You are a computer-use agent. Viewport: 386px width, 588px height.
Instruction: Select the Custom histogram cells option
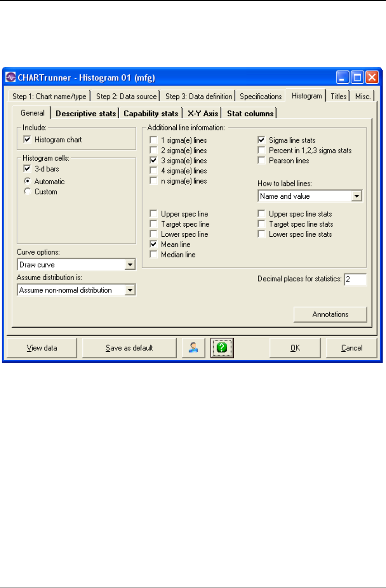27,191
